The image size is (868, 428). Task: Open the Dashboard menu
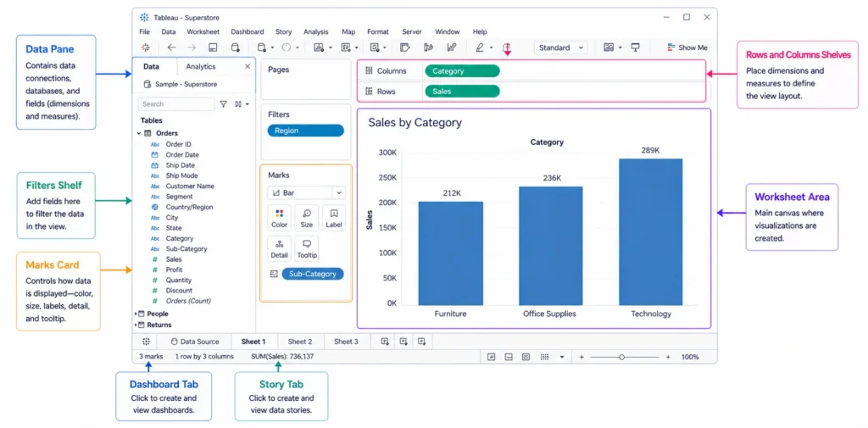point(248,32)
